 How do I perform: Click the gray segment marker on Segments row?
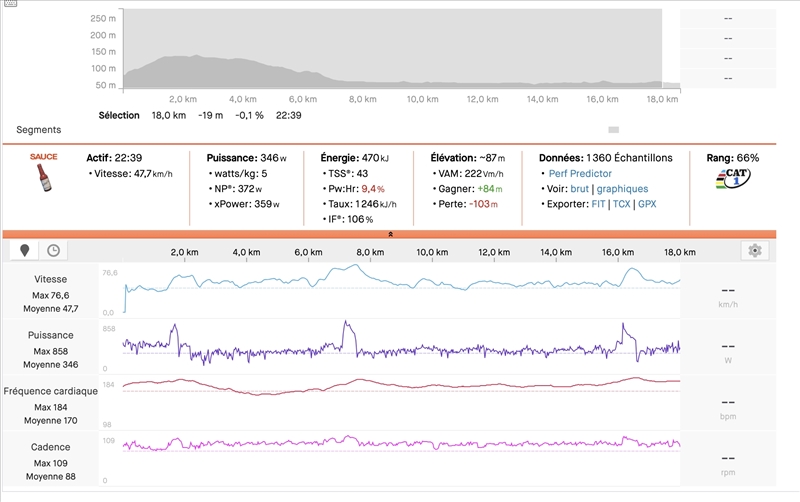613,130
